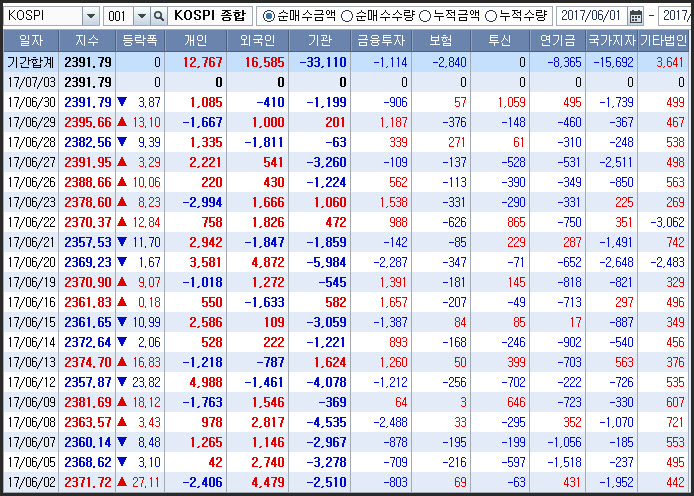Click the 외국인 column header

click(258, 41)
